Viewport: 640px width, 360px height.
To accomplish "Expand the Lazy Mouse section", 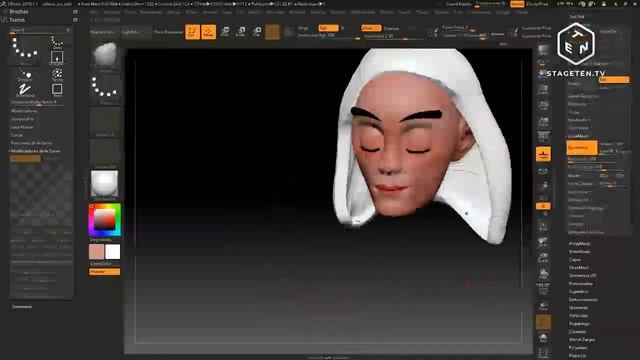I will (x=22, y=127).
